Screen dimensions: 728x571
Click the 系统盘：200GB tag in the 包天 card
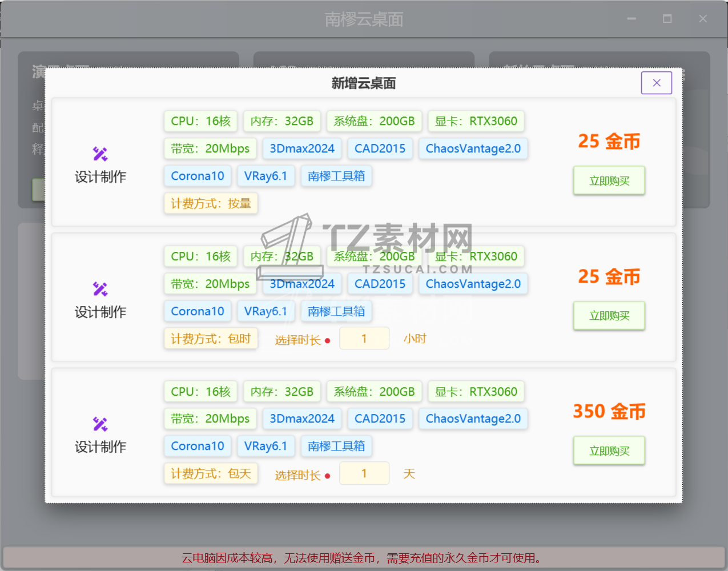[x=374, y=392]
